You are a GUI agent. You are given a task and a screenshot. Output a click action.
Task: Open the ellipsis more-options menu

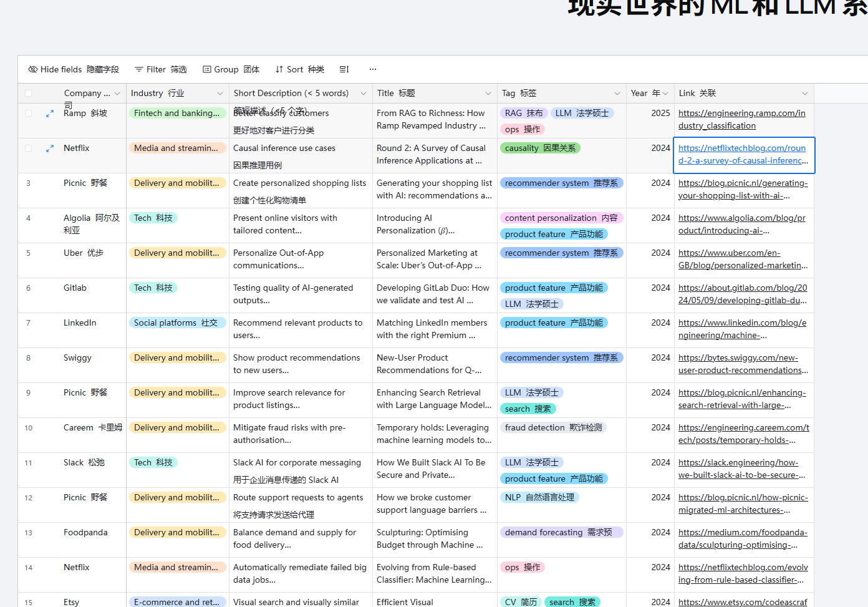tap(373, 69)
